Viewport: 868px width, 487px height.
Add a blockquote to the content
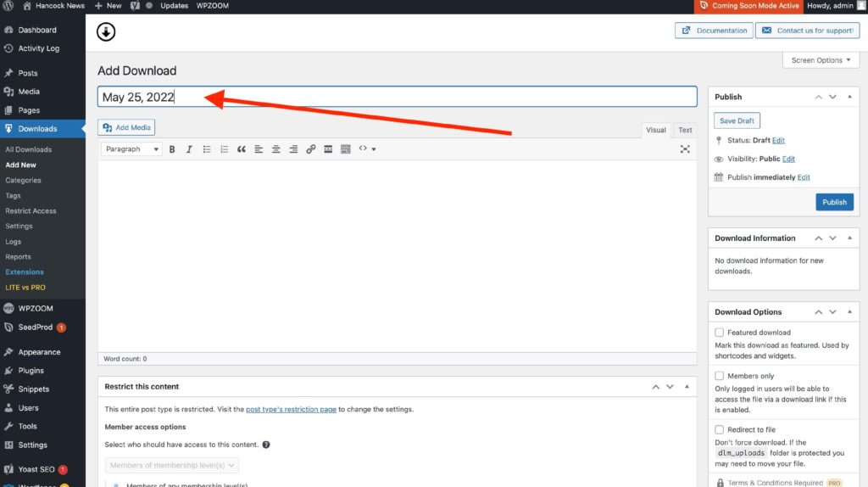pyautogui.click(x=242, y=149)
